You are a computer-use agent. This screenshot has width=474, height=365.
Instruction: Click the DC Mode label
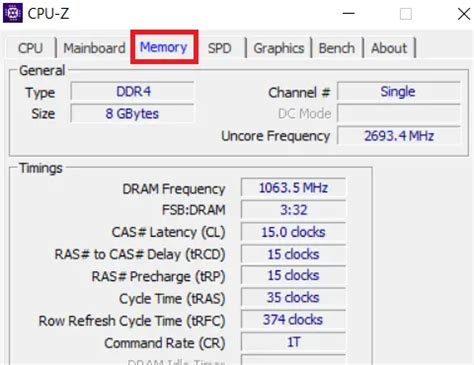click(x=305, y=114)
